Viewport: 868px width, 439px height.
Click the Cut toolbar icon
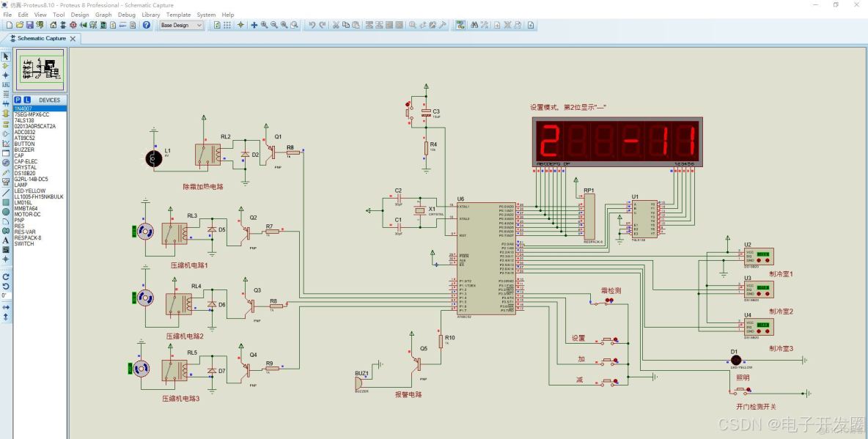(x=336, y=26)
